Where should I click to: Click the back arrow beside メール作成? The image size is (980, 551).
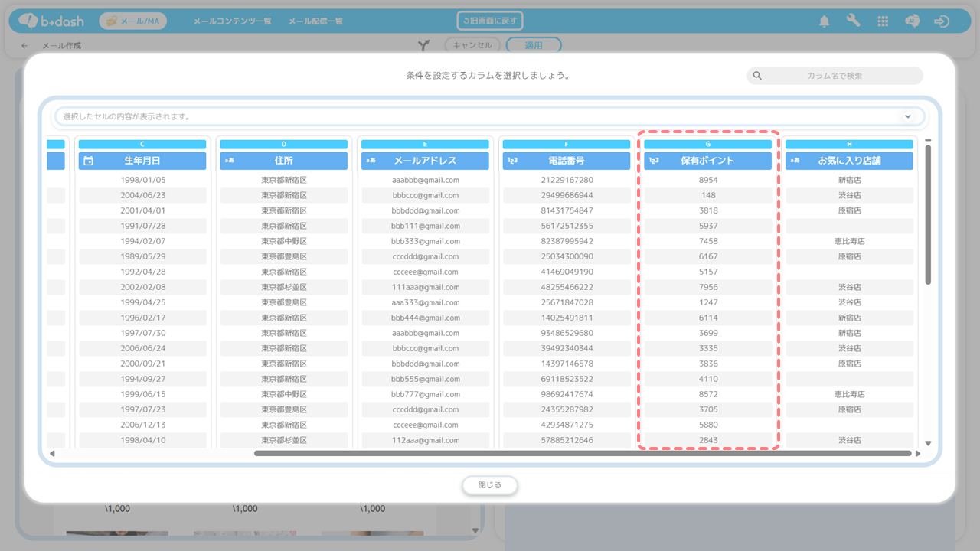[x=24, y=46]
